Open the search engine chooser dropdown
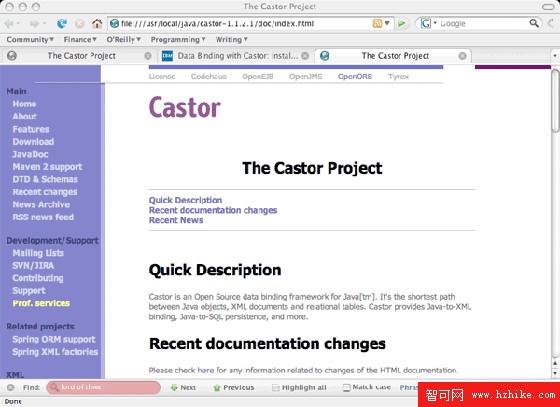Image resolution: width=560 pixels, height=407 pixels. [x=435, y=23]
